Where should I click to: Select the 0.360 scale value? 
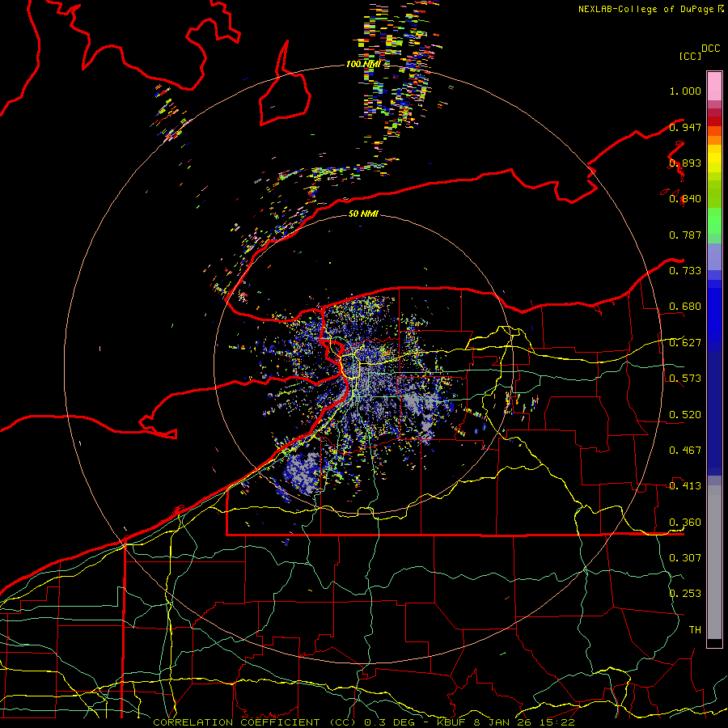(685, 523)
